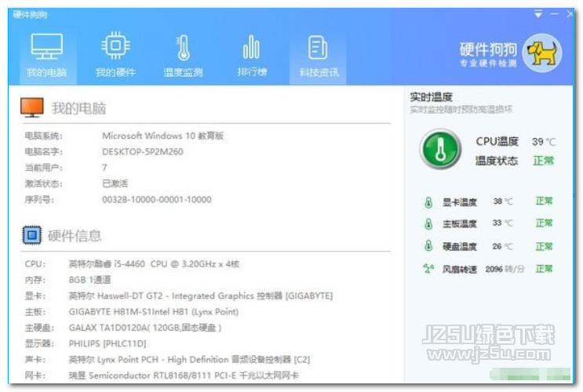
Task: Select the text Microsoft Windows 10 教育版
Action: (163, 136)
